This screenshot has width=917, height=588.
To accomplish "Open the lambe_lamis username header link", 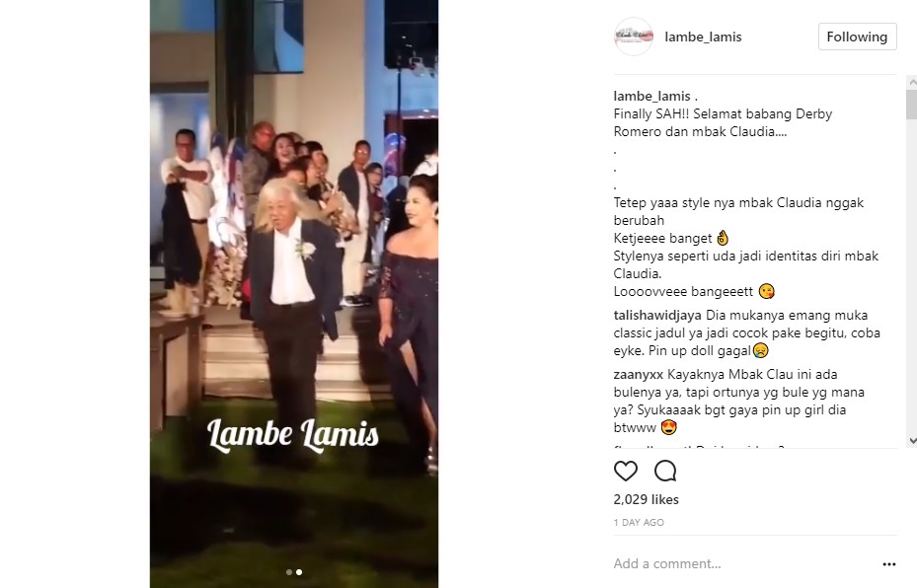I will [703, 37].
